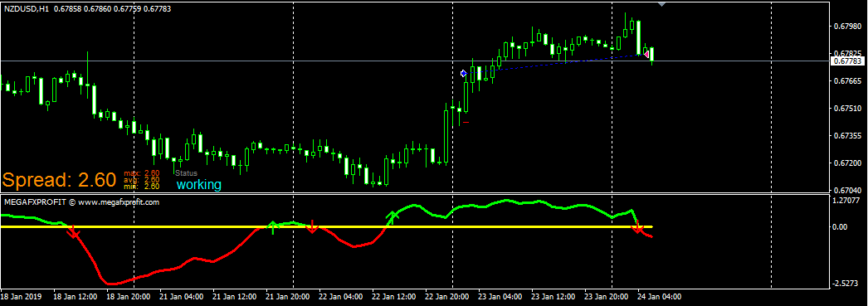The image size is (868, 306).
Task: Click the large orange 'Spread: 2.60' label
Action: pos(59,179)
